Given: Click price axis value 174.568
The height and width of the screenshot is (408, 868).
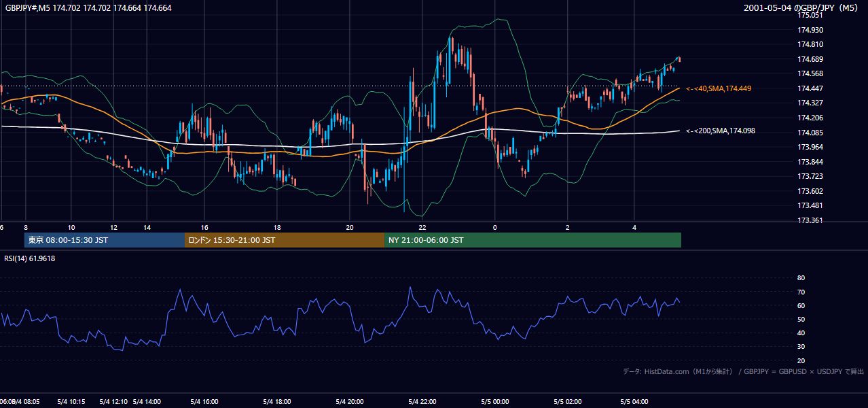Looking at the screenshot, I should [x=810, y=73].
